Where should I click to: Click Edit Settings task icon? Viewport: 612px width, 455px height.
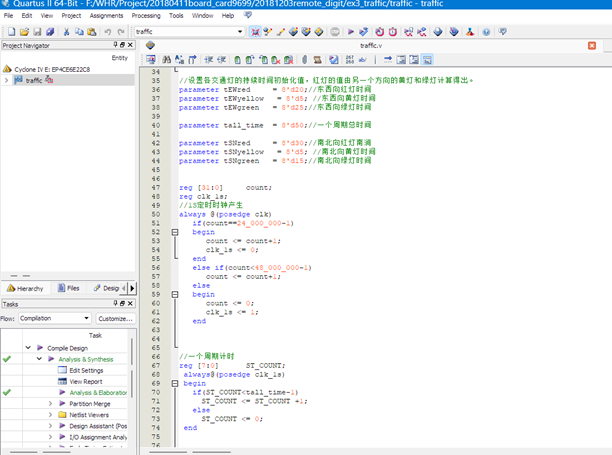click(61, 370)
